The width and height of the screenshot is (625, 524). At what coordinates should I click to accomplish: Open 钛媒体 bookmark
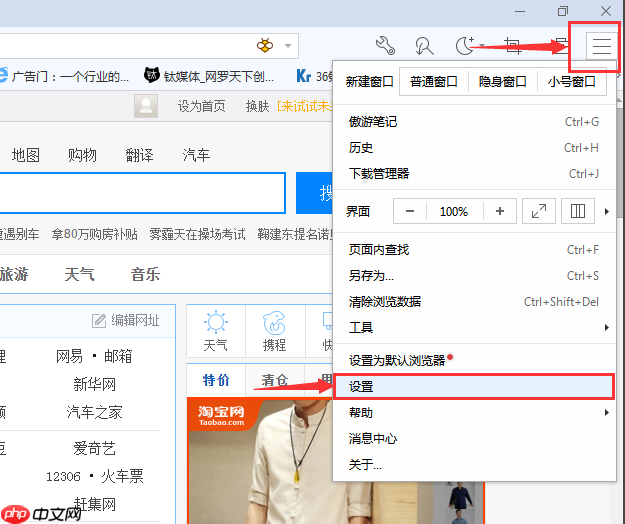point(209,75)
